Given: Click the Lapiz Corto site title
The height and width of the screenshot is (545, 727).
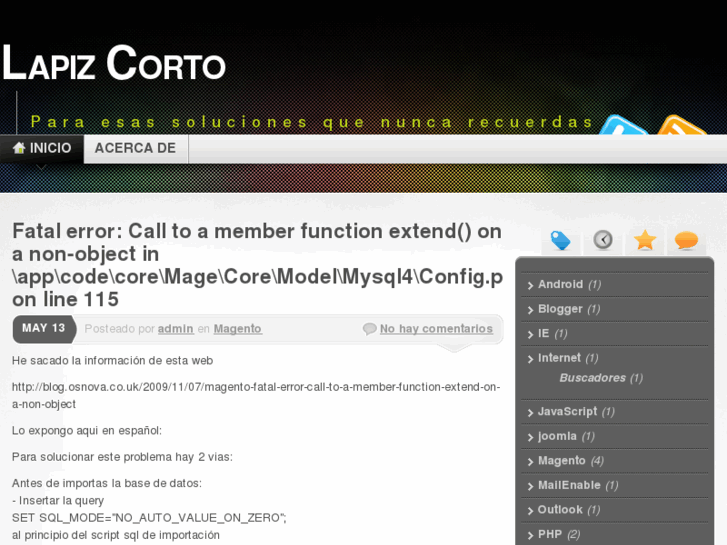Looking at the screenshot, I should coord(114,63).
